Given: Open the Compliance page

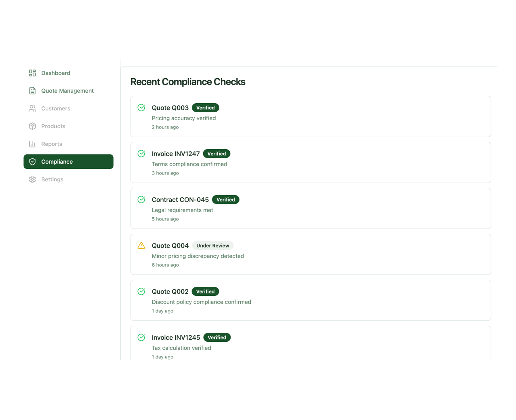Looking at the screenshot, I should [57, 162].
